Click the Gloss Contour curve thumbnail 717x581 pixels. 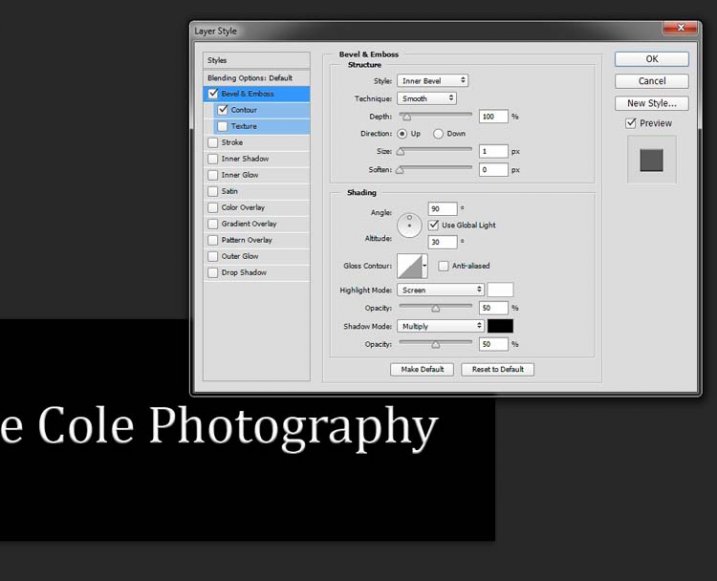click(410, 266)
